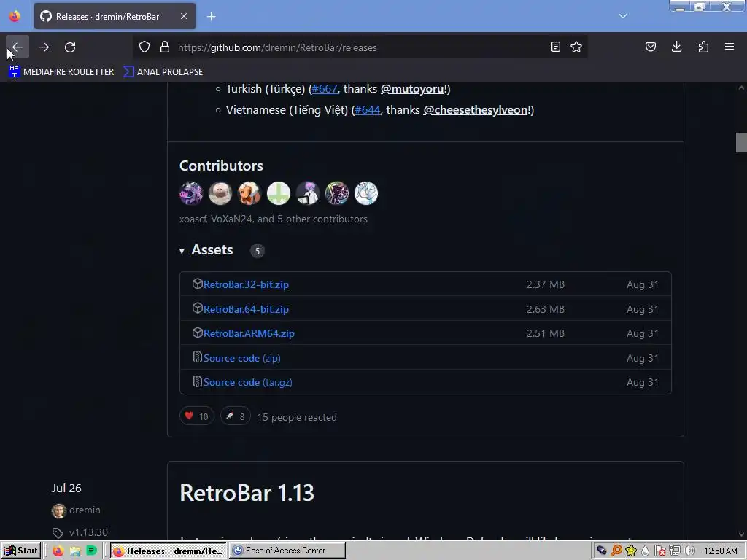Open a new tab with plus button
This screenshot has height=560, width=747.
pos(211,17)
